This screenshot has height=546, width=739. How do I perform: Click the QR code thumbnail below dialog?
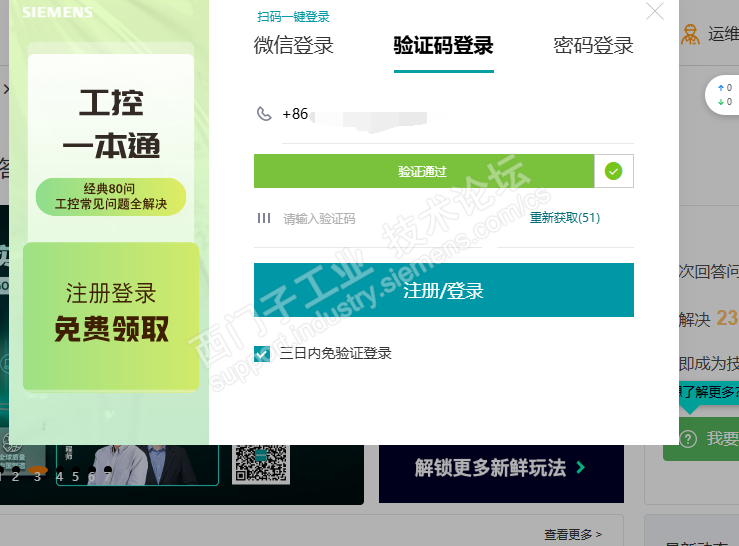pyautogui.click(x=261, y=463)
